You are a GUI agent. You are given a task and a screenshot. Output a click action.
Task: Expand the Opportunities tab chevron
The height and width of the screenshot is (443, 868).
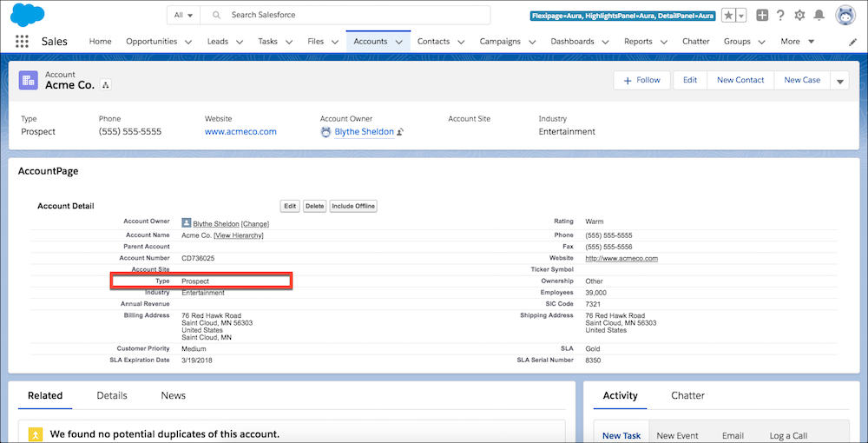tap(188, 42)
